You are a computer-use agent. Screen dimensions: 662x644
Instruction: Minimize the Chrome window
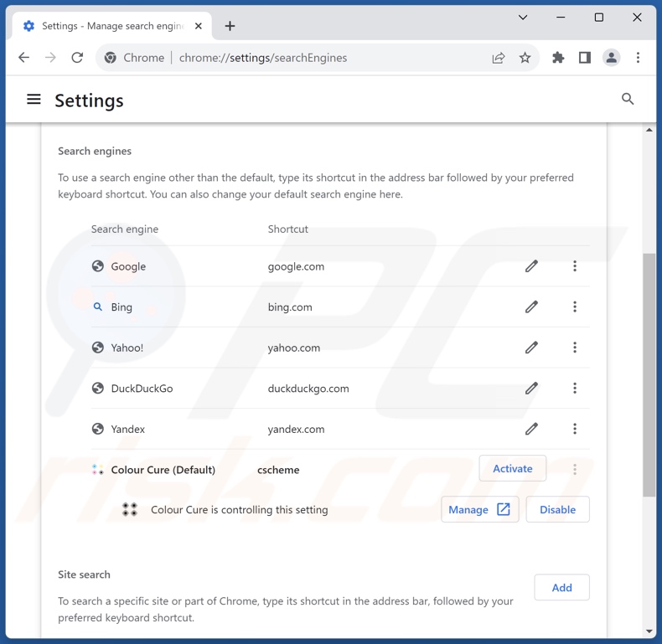pos(561,18)
